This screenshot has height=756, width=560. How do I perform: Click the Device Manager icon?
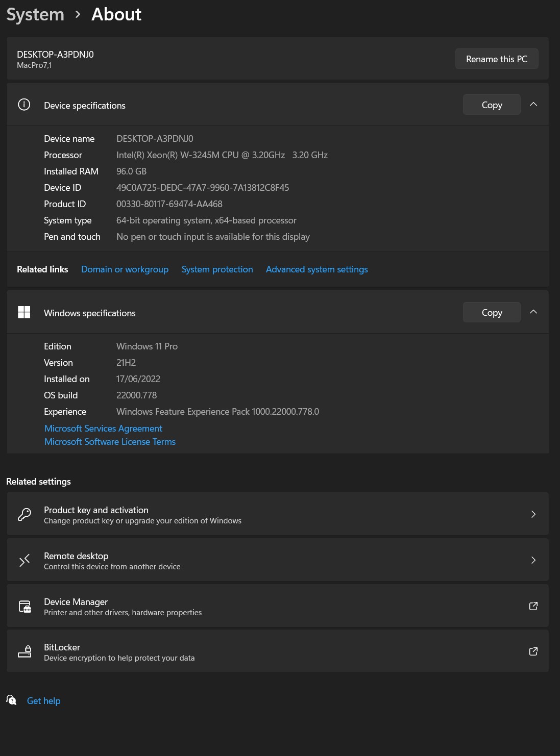(25, 606)
